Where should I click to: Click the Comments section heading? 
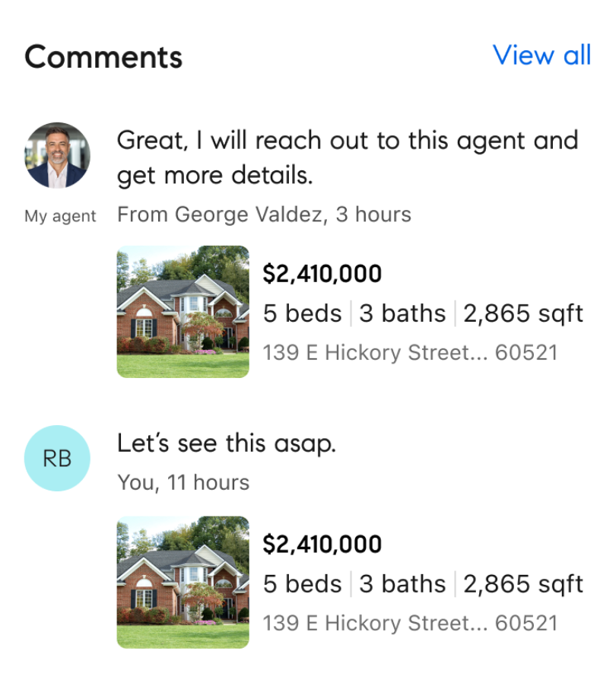tap(103, 57)
